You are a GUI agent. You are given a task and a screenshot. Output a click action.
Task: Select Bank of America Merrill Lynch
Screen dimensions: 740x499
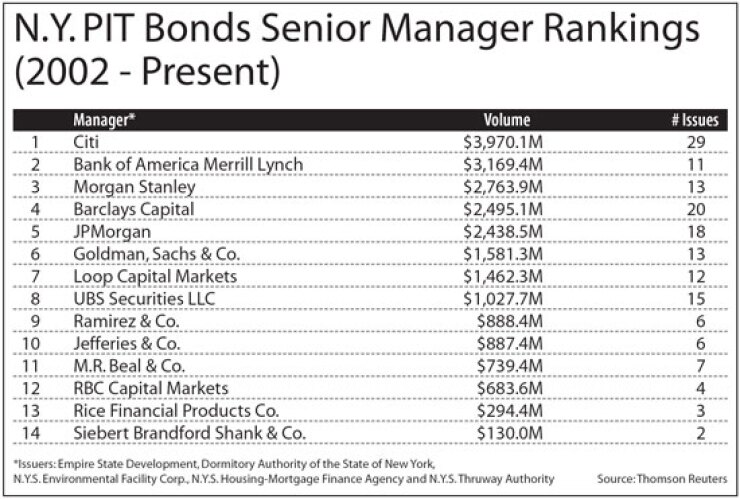coord(187,164)
